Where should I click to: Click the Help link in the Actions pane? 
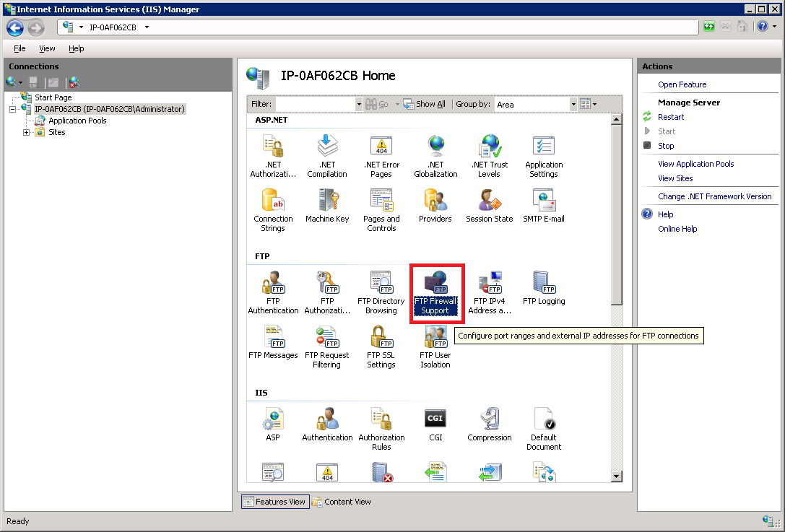click(665, 214)
